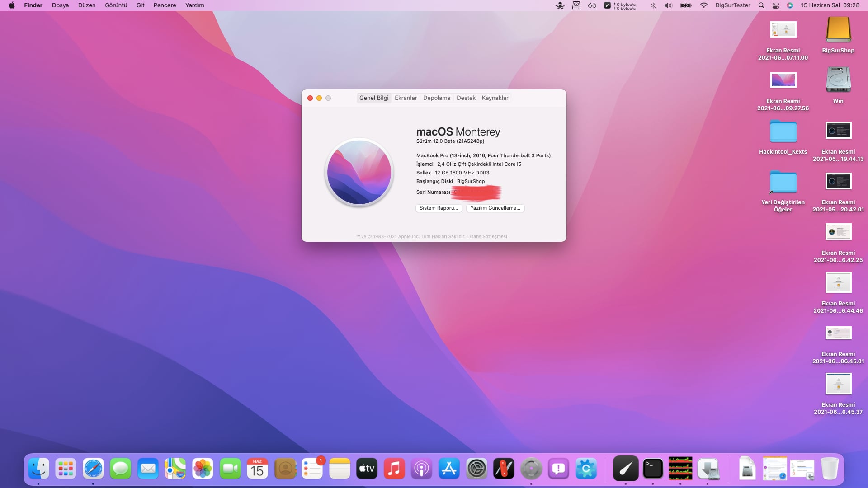The width and height of the screenshot is (868, 488).
Task: Open Safari from the Dock
Action: 93,469
